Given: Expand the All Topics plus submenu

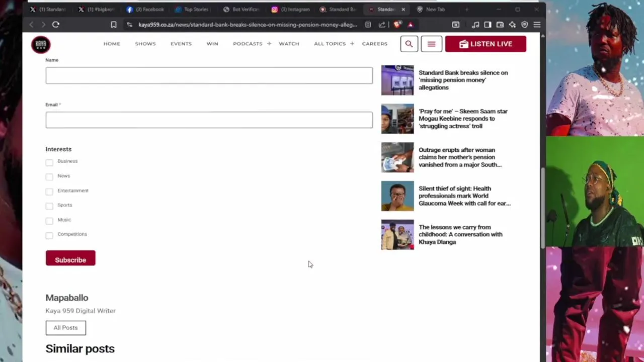Looking at the screenshot, I should click(x=352, y=44).
